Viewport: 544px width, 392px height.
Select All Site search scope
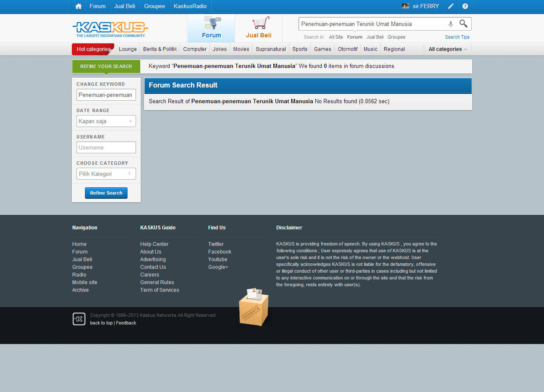[x=336, y=37]
